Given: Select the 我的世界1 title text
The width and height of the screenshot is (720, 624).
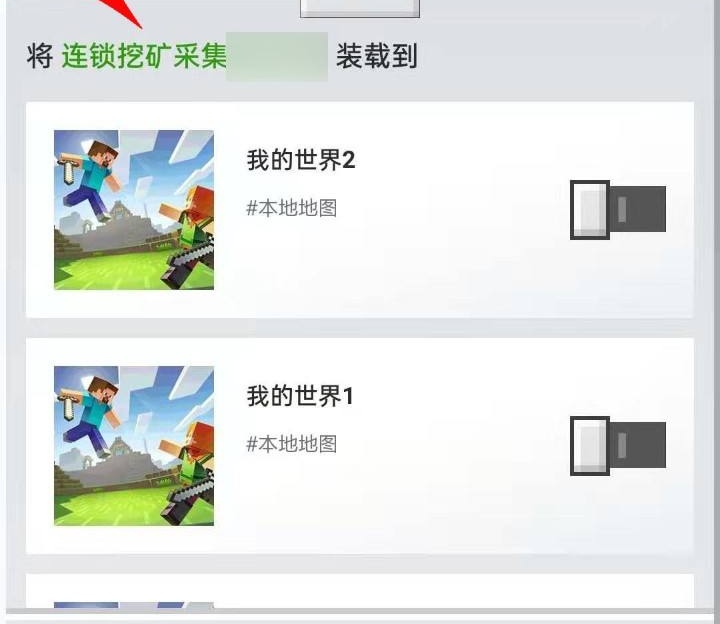Looking at the screenshot, I should point(300,396).
